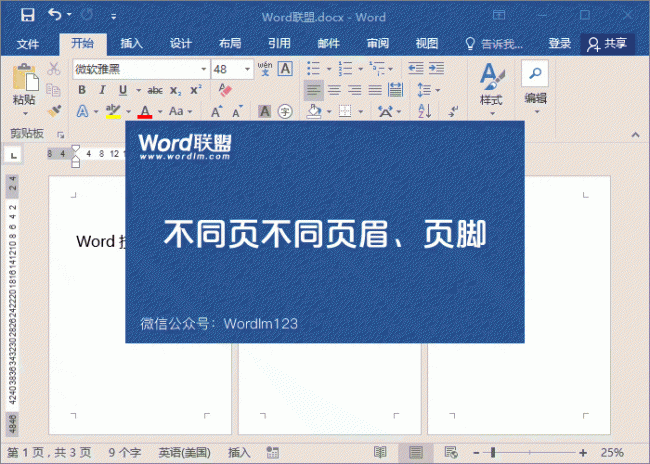Decrease paragraph indent
650x464 pixels.
(x=416, y=68)
